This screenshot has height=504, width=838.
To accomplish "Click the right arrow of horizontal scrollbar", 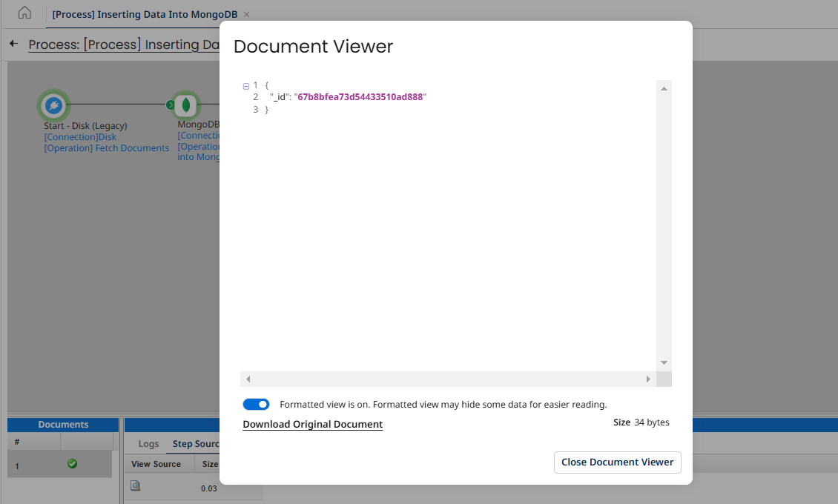I will (x=648, y=379).
